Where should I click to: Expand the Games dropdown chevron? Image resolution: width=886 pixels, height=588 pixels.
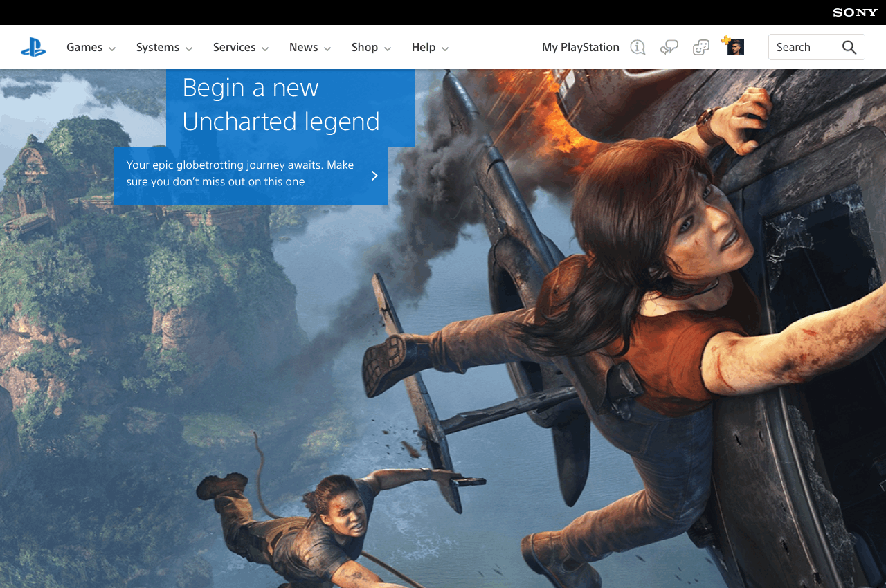112,48
